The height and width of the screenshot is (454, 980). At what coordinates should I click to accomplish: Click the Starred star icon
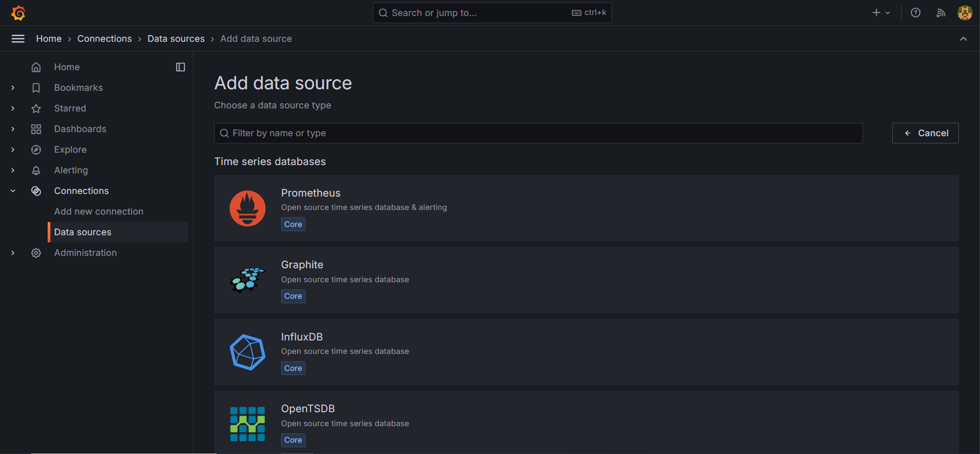coord(36,108)
